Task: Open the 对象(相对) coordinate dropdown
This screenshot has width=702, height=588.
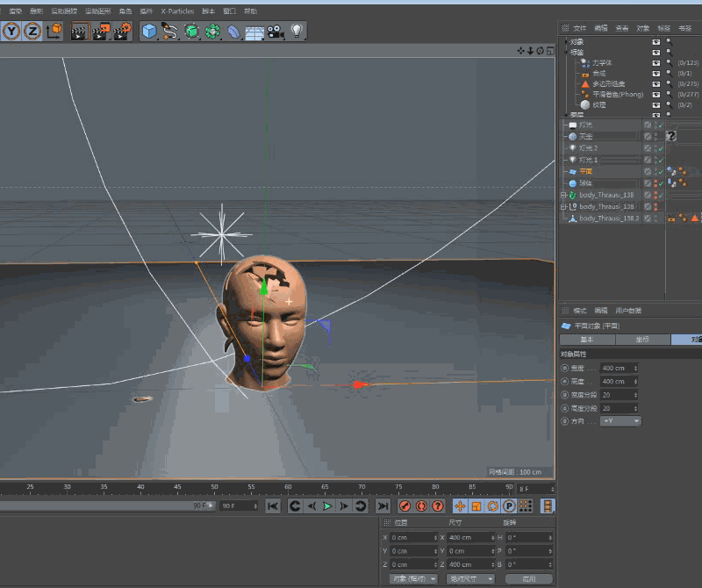Action: point(413,578)
